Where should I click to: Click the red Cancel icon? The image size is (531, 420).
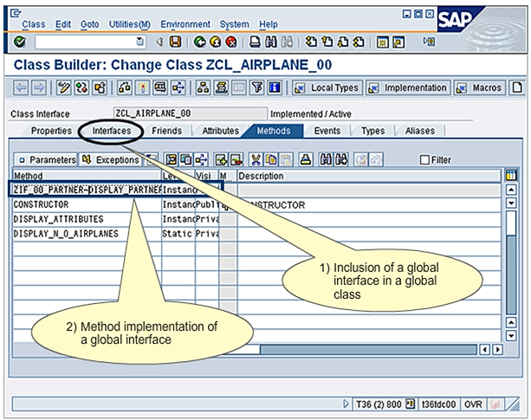click(x=231, y=42)
